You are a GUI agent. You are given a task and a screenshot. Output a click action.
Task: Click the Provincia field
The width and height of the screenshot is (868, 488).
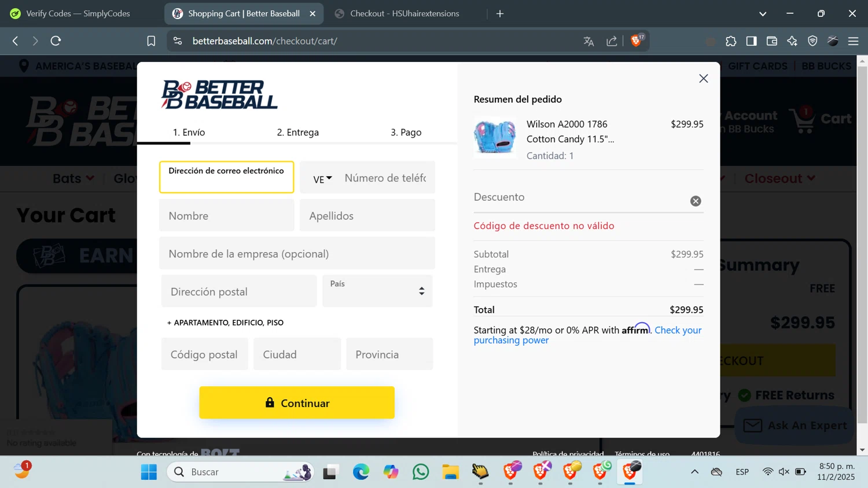click(x=389, y=354)
